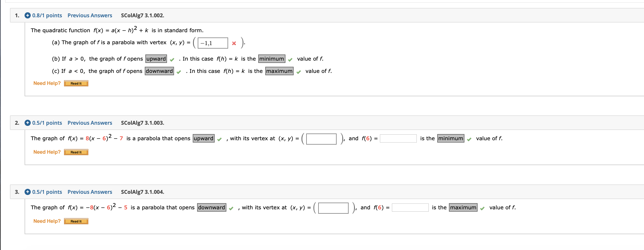Click Read It button in question 3
The height and width of the screenshot is (250, 644).
[76, 221]
